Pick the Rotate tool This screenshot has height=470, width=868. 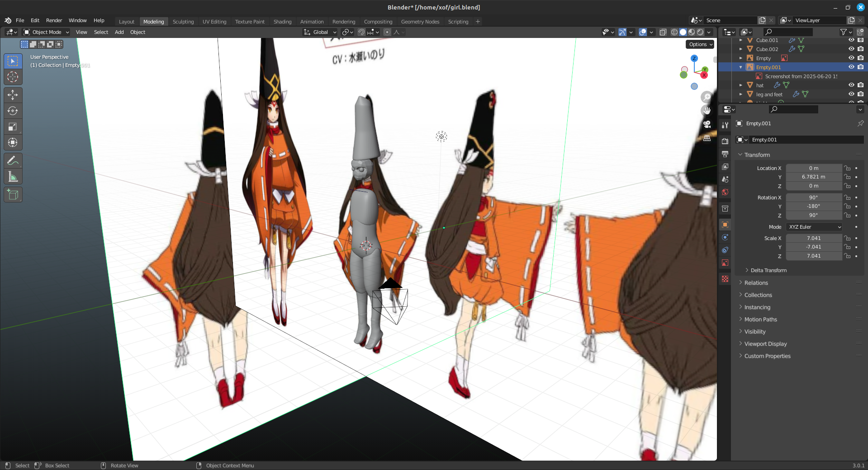coord(13,111)
